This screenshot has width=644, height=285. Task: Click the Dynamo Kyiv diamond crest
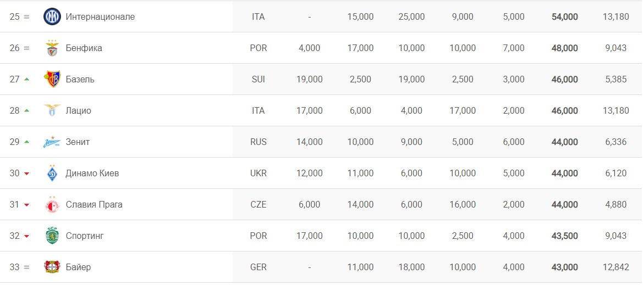click(52, 173)
